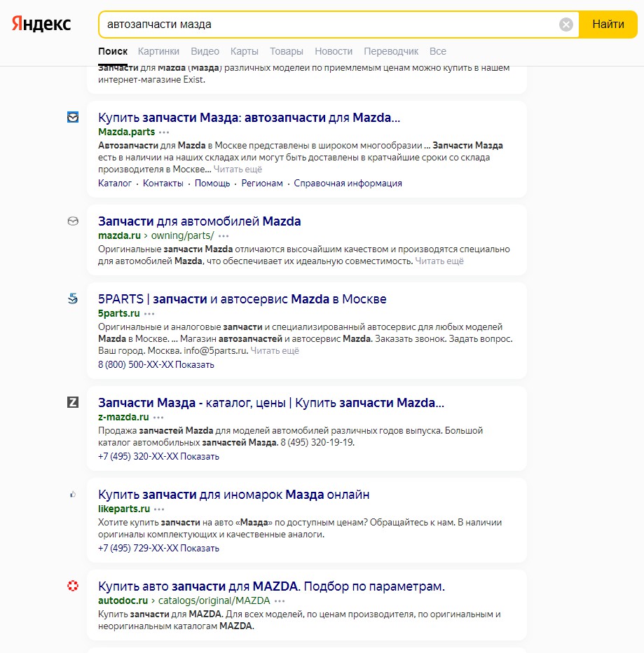Screen dimensions: 644x653
Task: Open the Переводчик tab
Action: pos(391,51)
